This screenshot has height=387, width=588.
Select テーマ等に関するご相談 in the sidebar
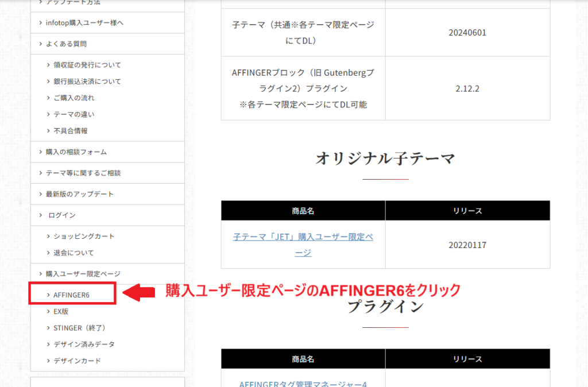[83, 173]
